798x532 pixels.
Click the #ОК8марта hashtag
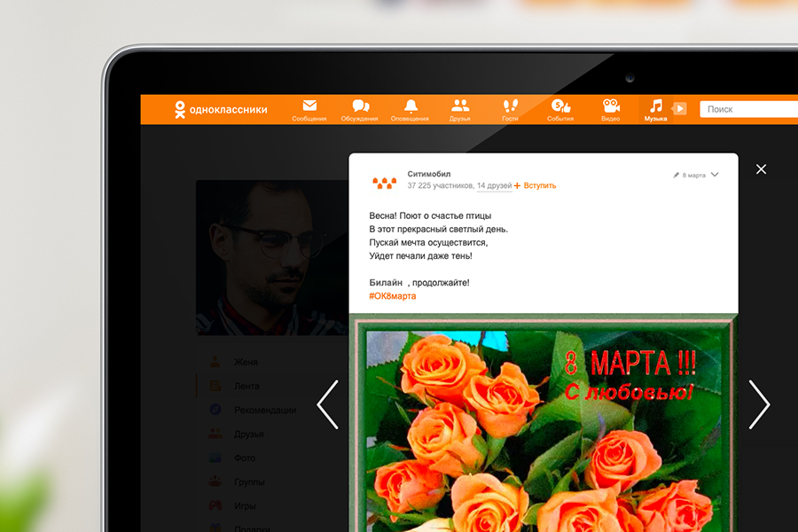[393, 296]
